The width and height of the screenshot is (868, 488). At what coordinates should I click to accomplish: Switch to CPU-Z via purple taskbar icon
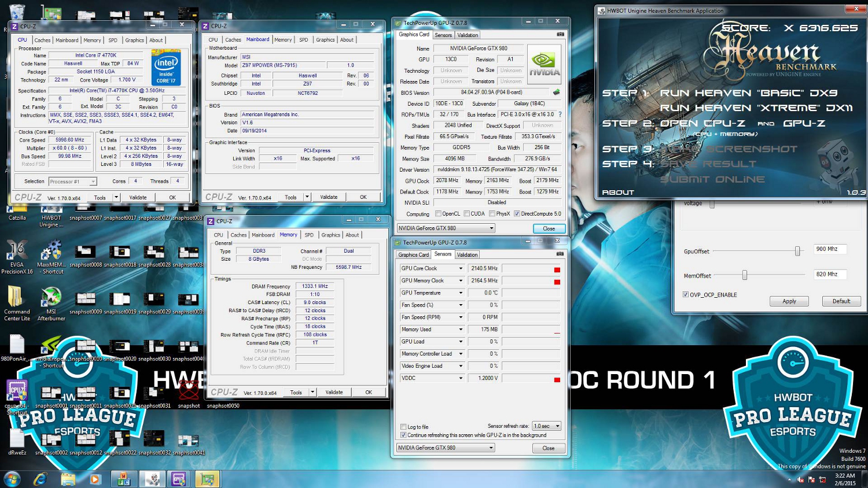click(x=179, y=479)
